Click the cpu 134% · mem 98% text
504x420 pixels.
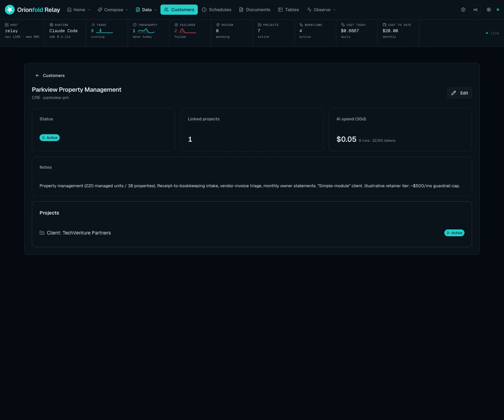point(22,37)
